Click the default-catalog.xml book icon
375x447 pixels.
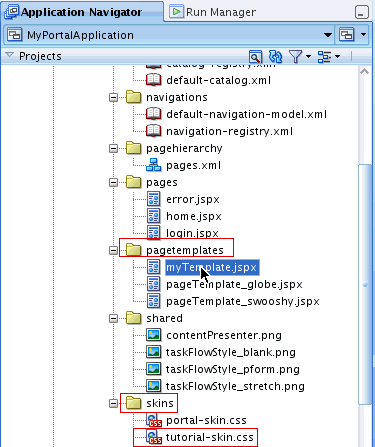(154, 80)
